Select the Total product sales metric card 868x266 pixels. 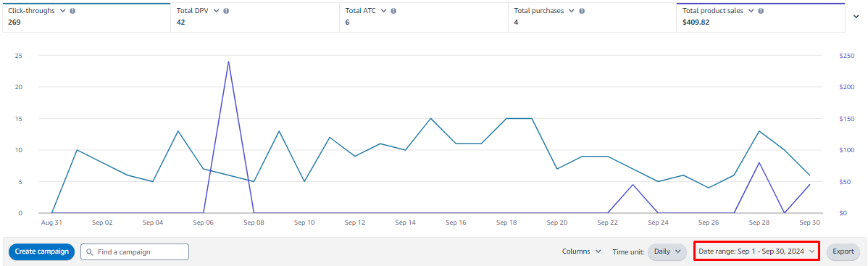click(761, 17)
